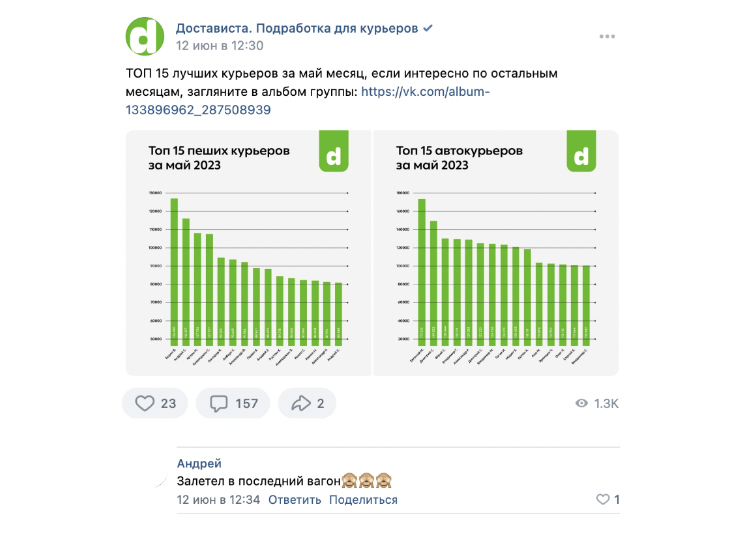Click the green d logo on right chart
This screenshot has height=541, width=756.
click(581, 151)
